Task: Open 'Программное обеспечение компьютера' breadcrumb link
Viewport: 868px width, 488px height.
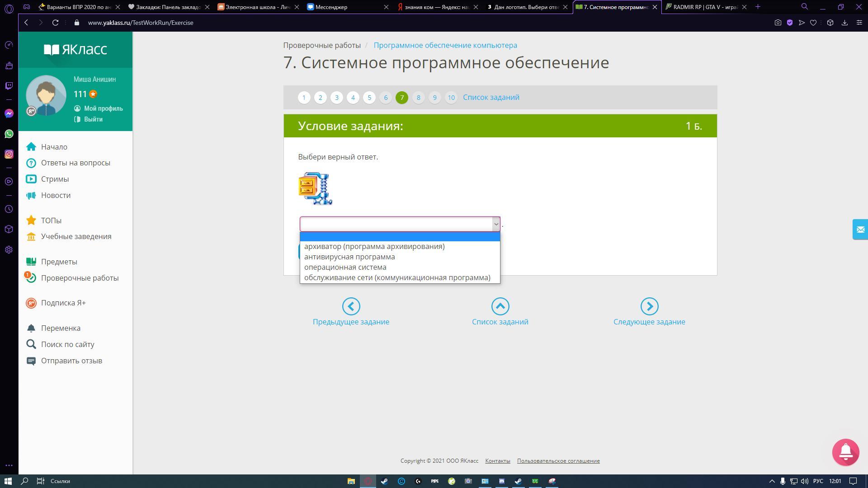Action: coord(445,45)
